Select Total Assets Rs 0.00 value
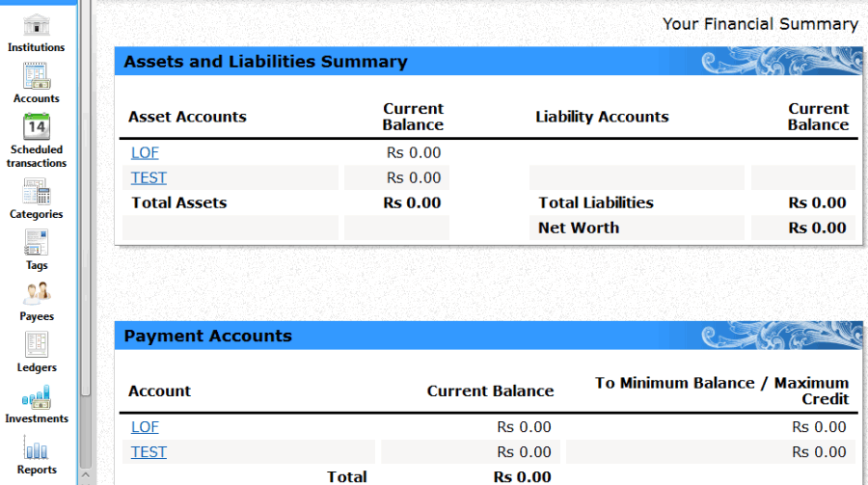868x485 pixels. [412, 203]
